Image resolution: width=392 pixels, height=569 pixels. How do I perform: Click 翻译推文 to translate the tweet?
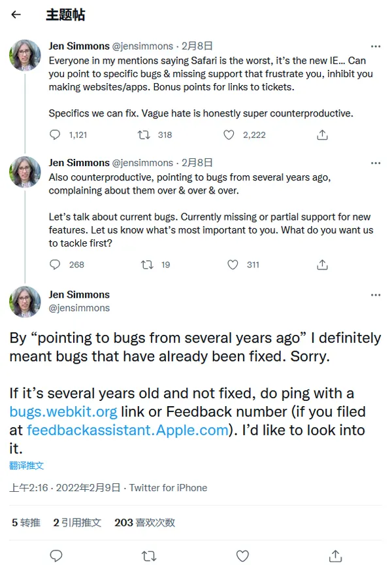pyautogui.click(x=26, y=466)
